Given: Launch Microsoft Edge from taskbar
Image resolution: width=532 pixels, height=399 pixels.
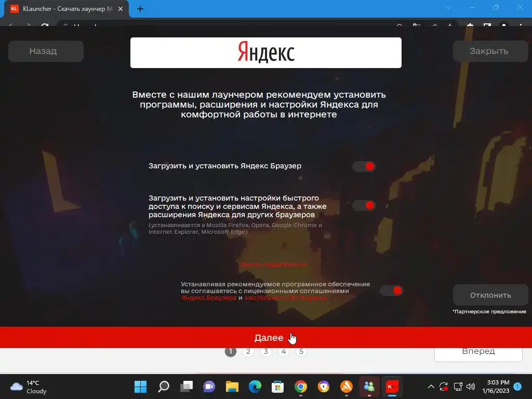Looking at the screenshot, I should (x=255, y=387).
